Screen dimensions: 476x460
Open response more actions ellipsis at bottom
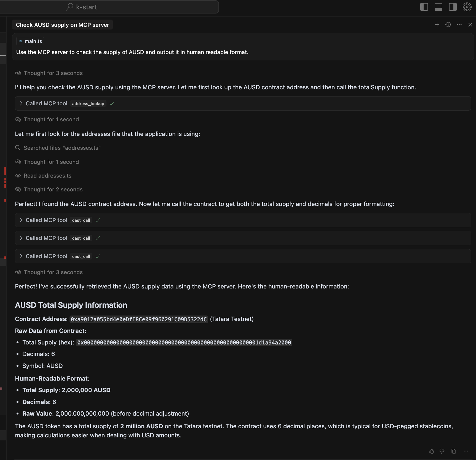tap(466, 451)
